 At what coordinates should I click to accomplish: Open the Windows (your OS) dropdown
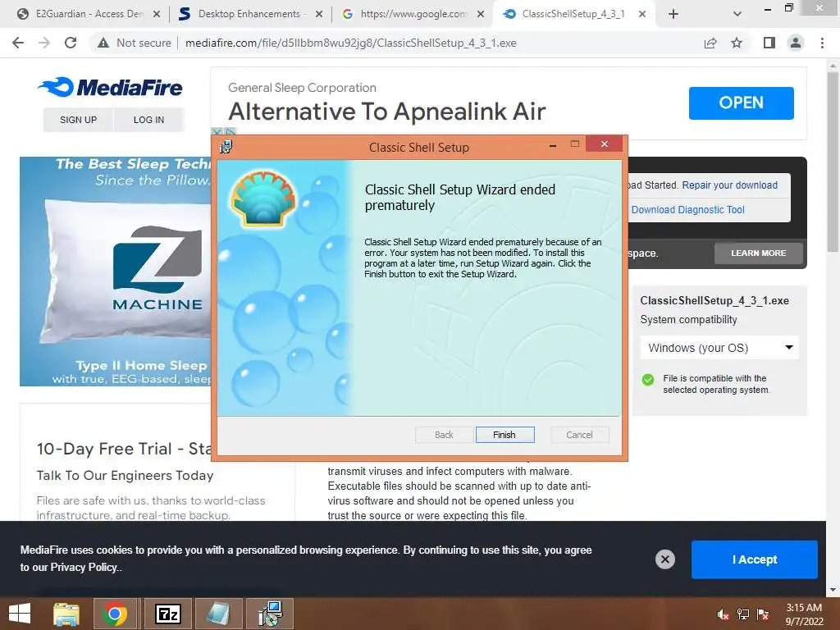[x=719, y=348]
